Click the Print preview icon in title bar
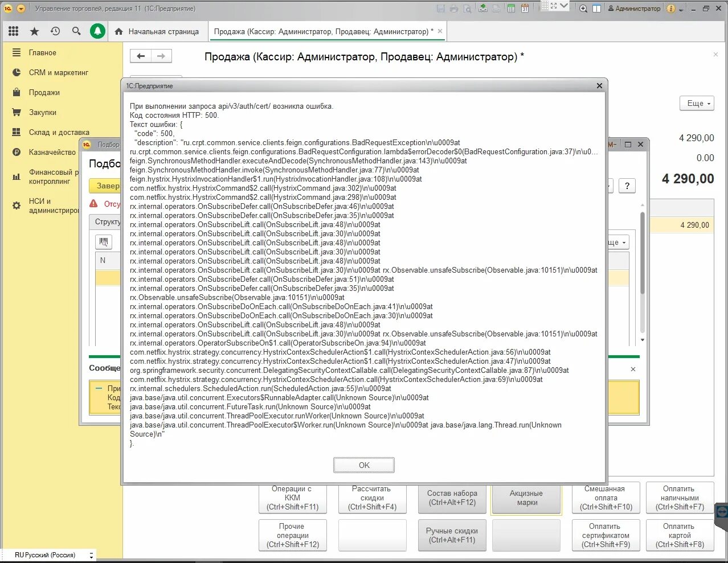The width and height of the screenshot is (728, 563). [x=467, y=9]
